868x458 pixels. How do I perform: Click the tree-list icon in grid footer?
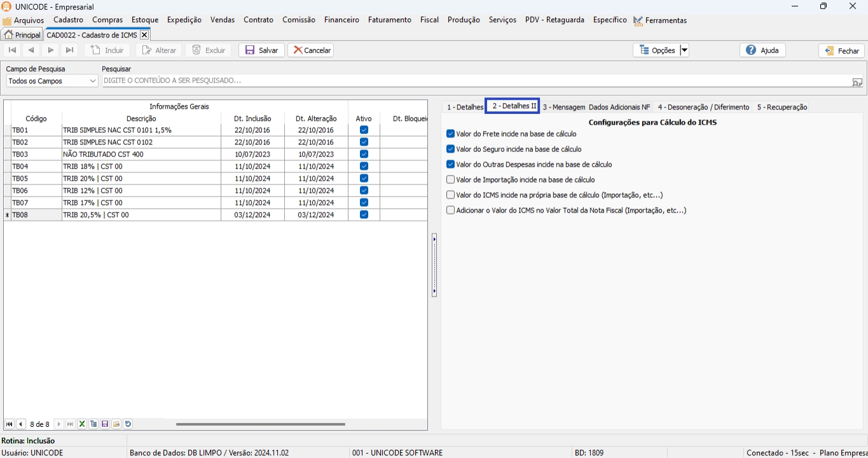pyautogui.click(x=93, y=424)
